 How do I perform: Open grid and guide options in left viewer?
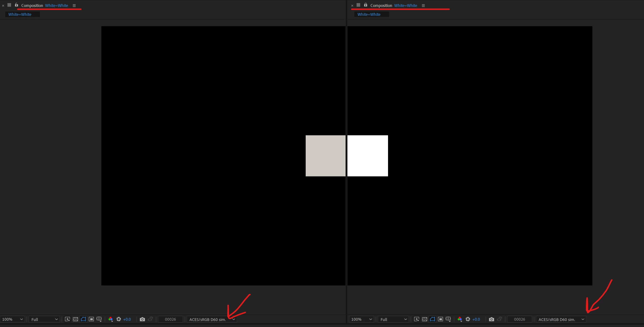(x=99, y=319)
